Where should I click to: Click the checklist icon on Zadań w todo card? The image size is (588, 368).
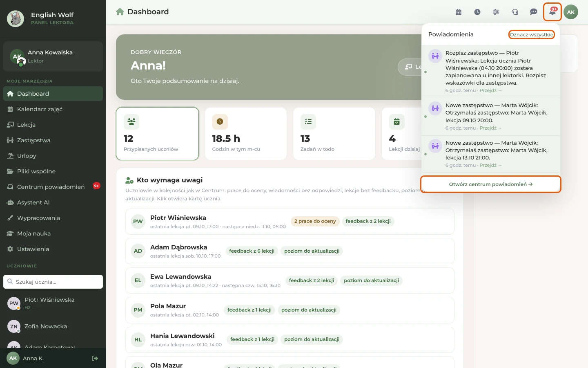308,121
